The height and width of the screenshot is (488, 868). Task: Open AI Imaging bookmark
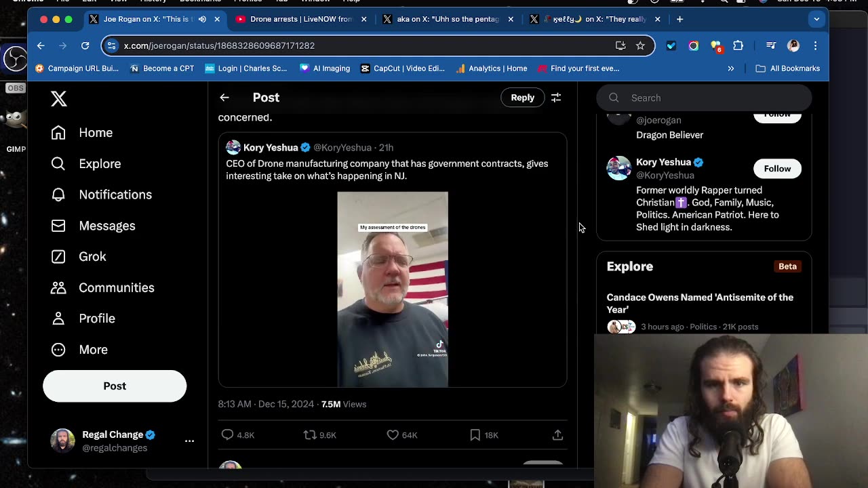(325, 68)
